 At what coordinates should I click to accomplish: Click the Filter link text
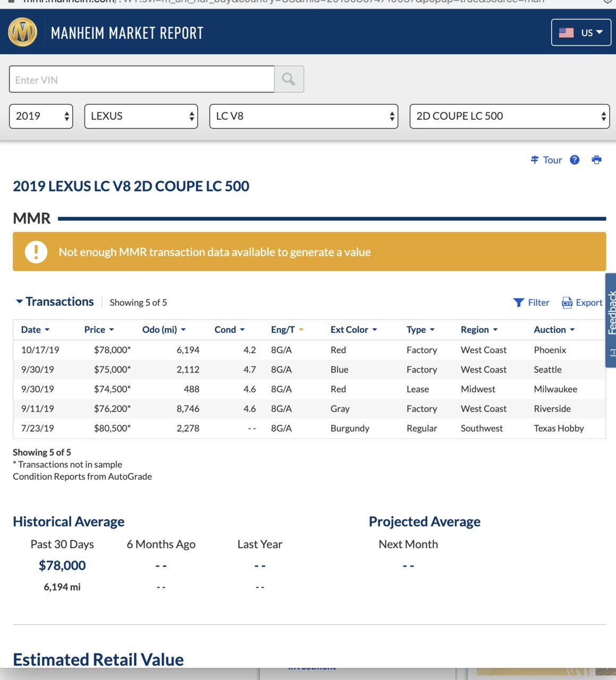point(538,303)
